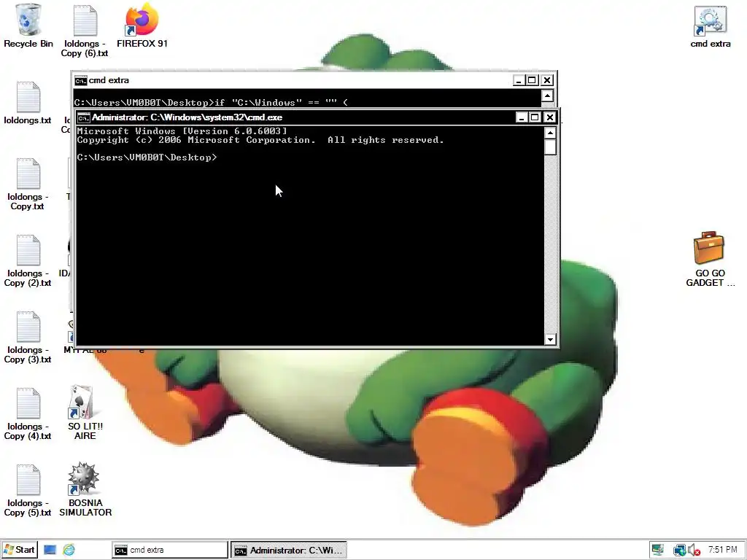
Task: Click the scrollbar thumb in Administrator cmd window
Action: (550, 147)
